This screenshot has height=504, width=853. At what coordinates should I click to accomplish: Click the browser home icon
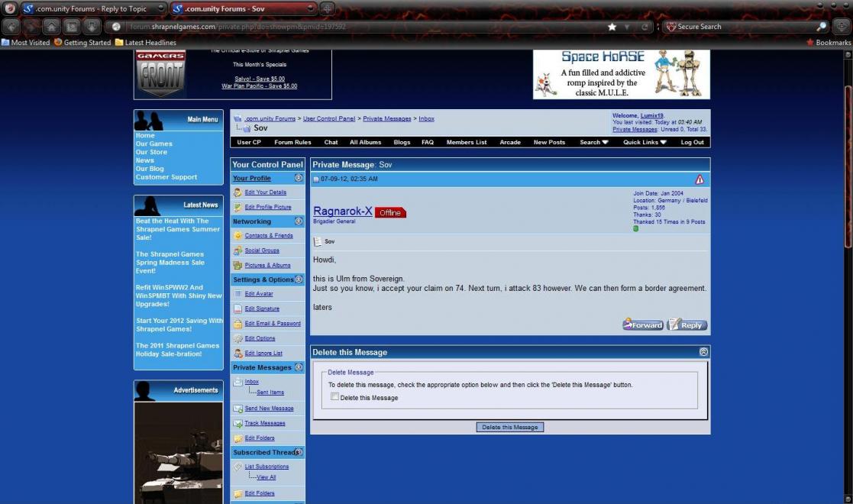(x=51, y=27)
